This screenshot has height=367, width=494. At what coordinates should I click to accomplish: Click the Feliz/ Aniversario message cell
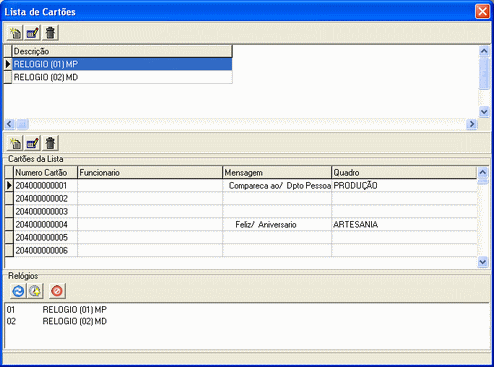tap(277, 225)
